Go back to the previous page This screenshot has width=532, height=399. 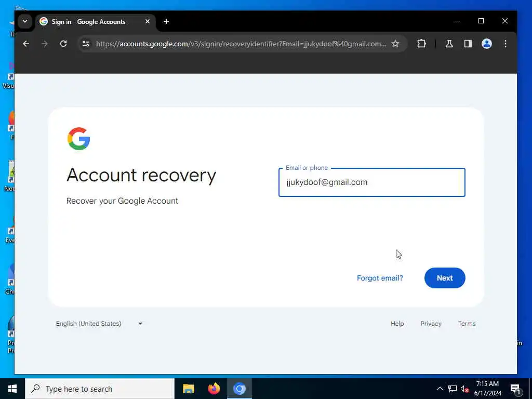click(x=26, y=44)
